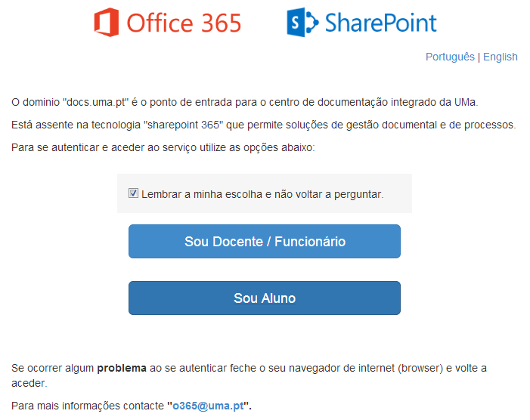Click the SharePoint wordmark text
This screenshot has height=420, width=530.
tap(380, 23)
